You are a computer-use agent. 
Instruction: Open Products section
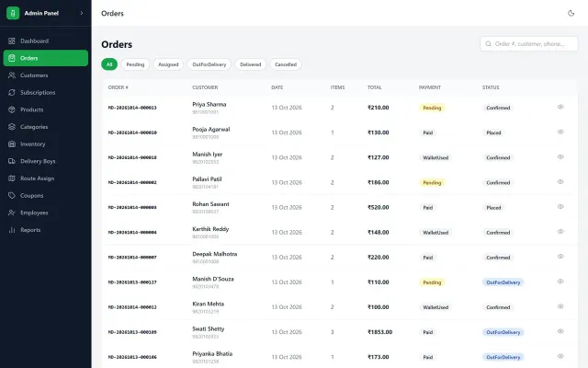(x=46, y=109)
